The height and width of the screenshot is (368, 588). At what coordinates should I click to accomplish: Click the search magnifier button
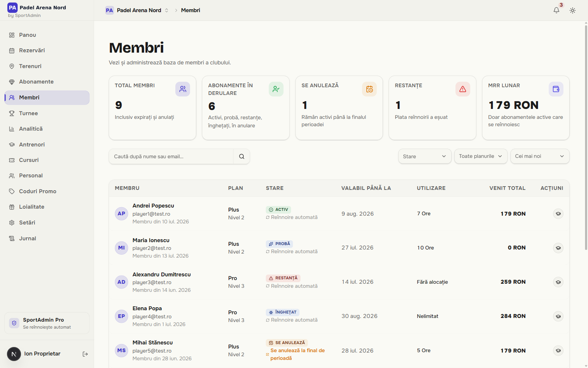tap(241, 156)
